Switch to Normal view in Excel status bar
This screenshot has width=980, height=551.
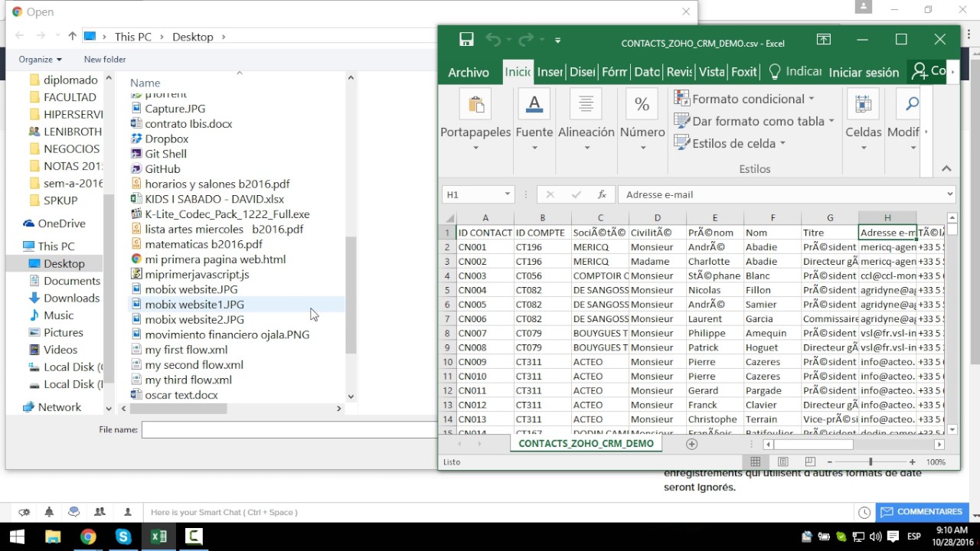click(755, 462)
